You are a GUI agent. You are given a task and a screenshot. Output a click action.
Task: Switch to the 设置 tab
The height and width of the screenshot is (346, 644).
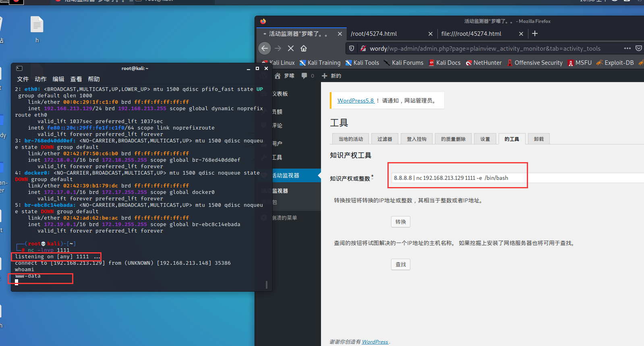coord(485,139)
